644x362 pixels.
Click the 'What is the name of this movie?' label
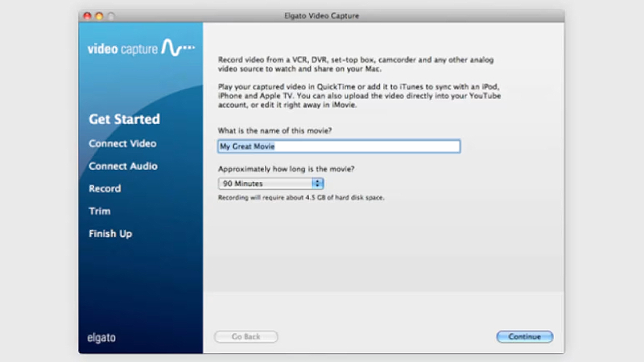point(275,130)
